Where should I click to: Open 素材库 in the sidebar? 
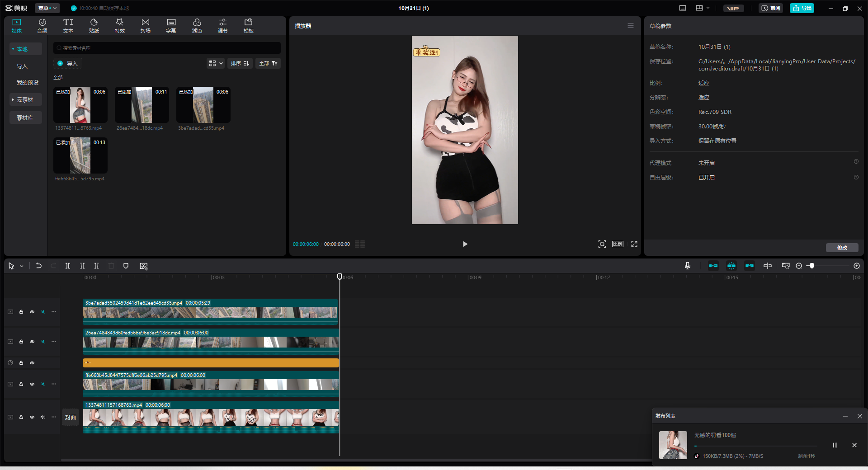pyautogui.click(x=26, y=117)
